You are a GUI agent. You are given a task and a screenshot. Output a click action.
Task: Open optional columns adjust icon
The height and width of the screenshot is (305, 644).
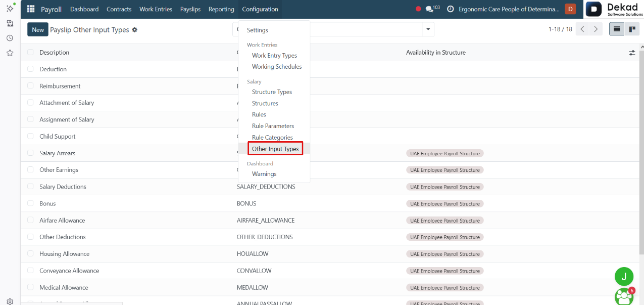click(632, 53)
